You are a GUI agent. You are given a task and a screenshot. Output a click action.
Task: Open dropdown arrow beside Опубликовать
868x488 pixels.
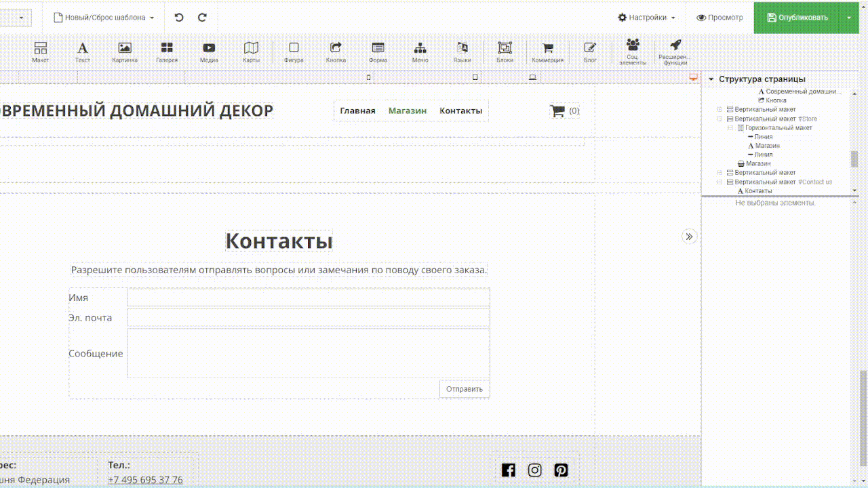pyautogui.click(x=849, y=18)
